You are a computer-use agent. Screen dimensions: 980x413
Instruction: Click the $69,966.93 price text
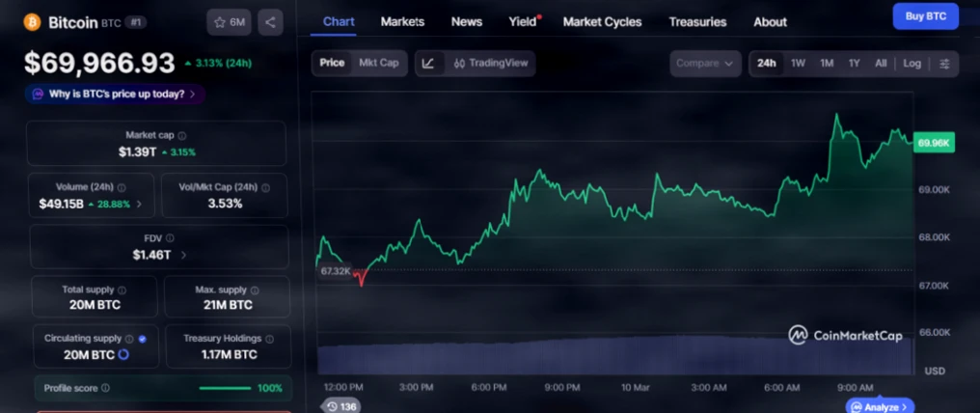tap(99, 63)
